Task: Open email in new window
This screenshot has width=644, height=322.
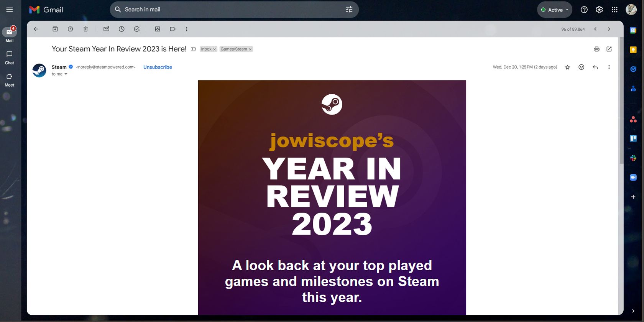Action: 609,49
